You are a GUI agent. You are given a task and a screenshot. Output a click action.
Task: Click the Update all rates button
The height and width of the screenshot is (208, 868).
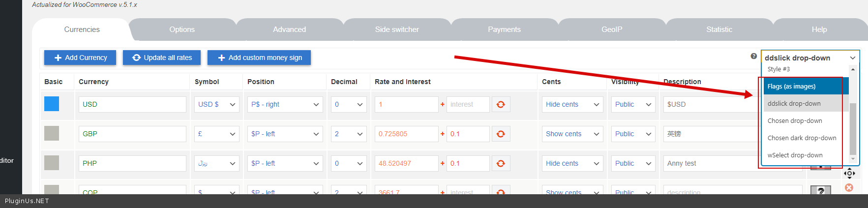tap(162, 58)
